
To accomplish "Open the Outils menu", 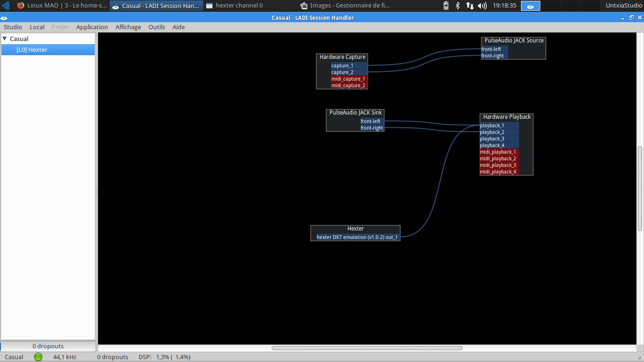I will (x=157, y=27).
